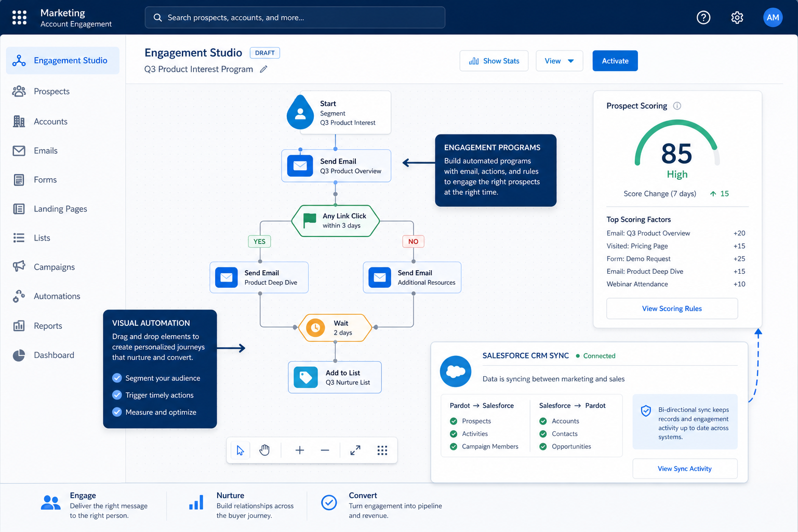The width and height of the screenshot is (798, 532).
Task: Open the AM user avatar menu
Action: [773, 18]
